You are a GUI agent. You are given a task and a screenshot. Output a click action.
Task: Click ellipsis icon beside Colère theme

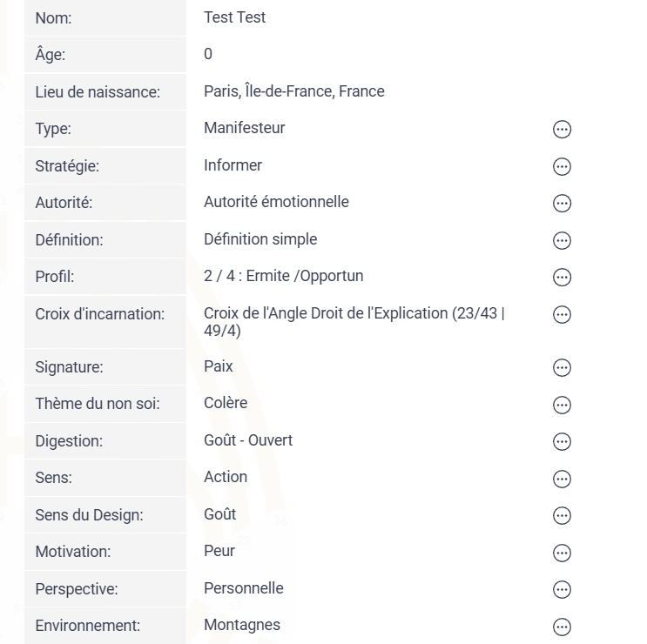pyautogui.click(x=562, y=405)
